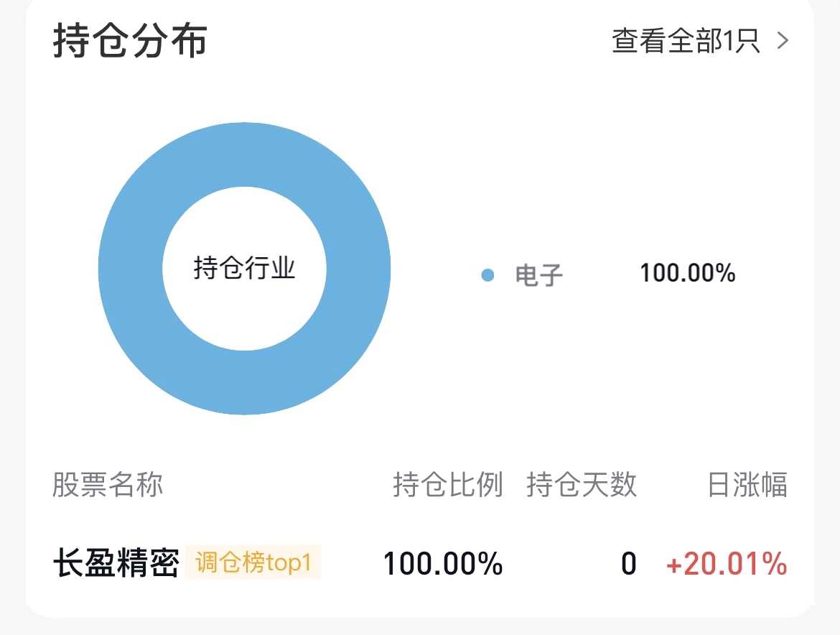840x635 pixels.
Task: Tap the red +20.01% daily change
Action: click(x=727, y=565)
